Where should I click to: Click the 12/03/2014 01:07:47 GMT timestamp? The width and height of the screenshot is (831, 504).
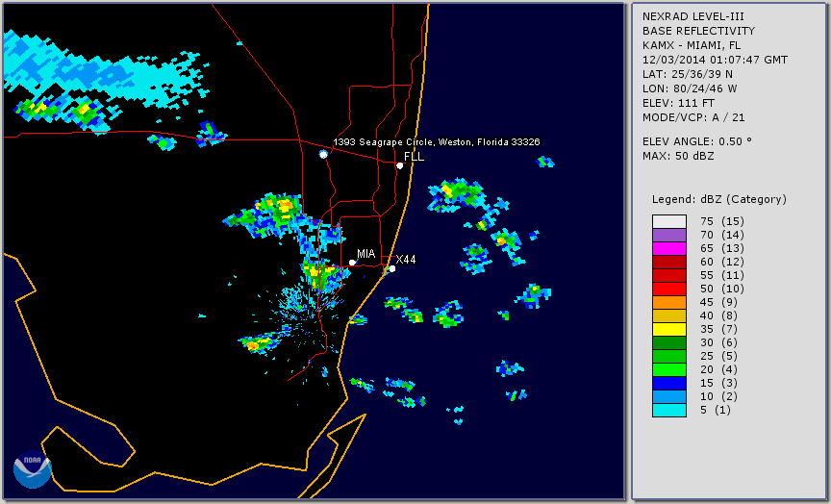(715, 60)
